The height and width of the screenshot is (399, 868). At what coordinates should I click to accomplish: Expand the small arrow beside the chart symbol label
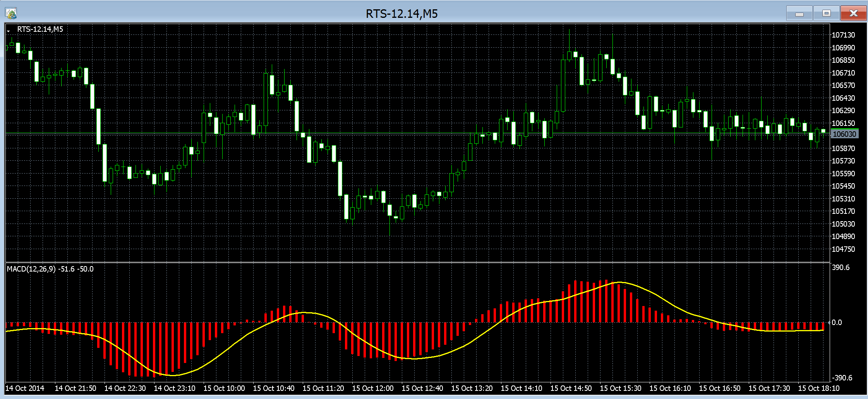(x=8, y=30)
